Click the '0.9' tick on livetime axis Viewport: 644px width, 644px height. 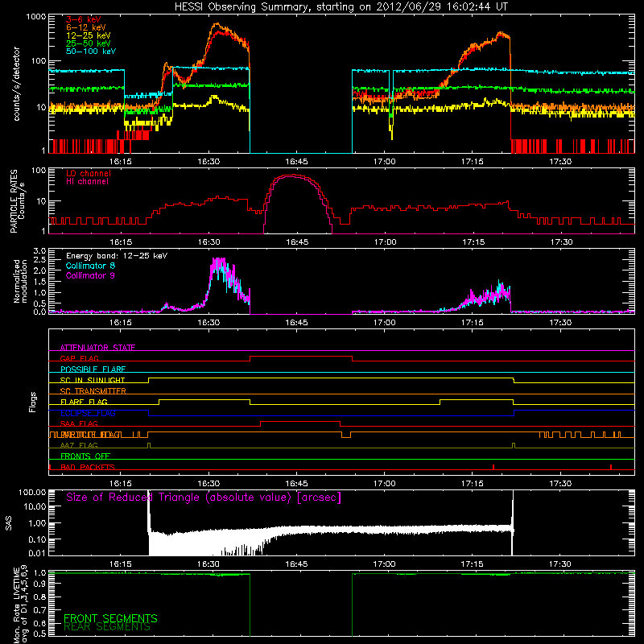[x=40, y=584]
